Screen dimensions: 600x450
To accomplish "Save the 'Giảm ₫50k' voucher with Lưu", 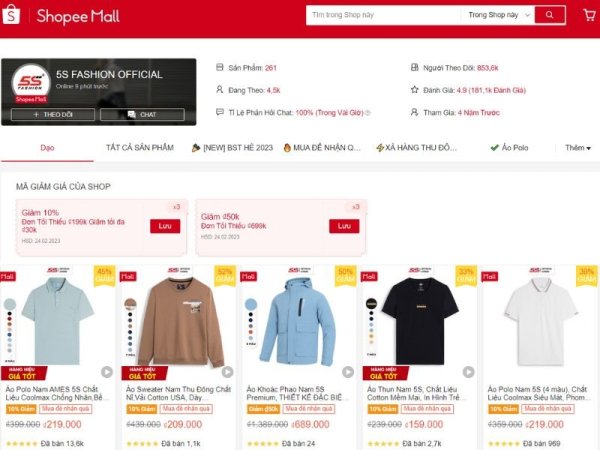I will coord(344,226).
